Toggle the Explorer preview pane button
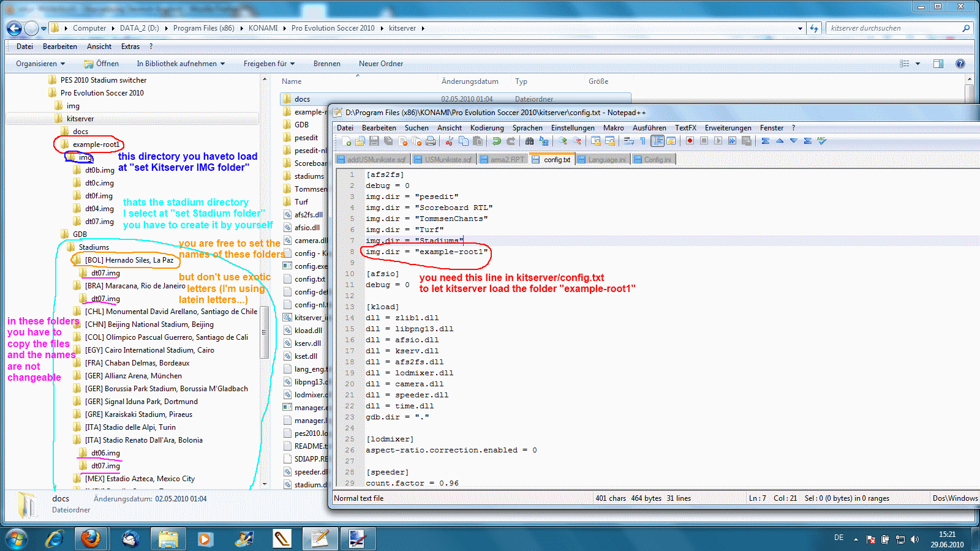 click(938, 64)
